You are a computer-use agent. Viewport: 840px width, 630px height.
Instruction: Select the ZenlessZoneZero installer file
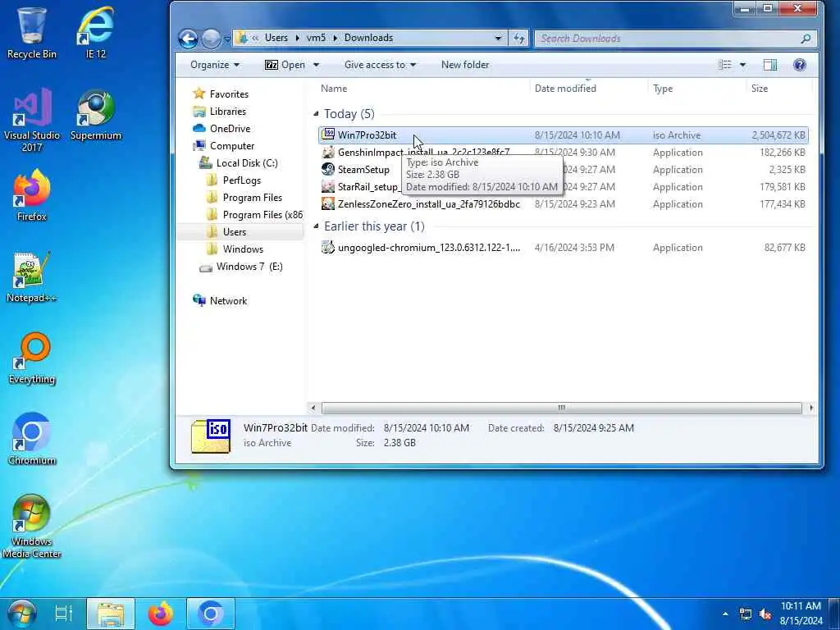tap(563, 203)
